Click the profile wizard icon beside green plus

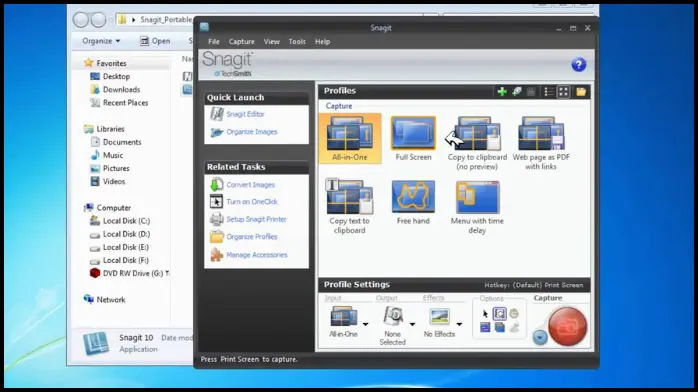click(x=516, y=92)
